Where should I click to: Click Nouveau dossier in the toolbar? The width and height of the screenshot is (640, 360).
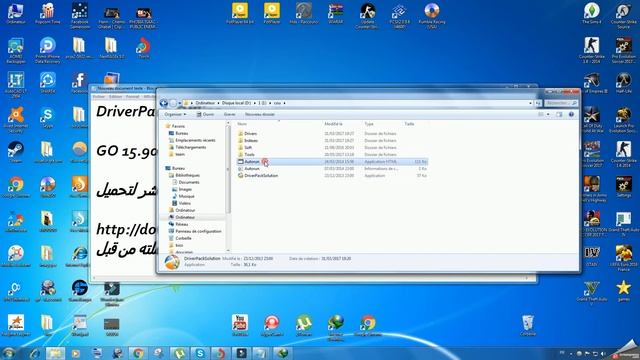pos(260,114)
